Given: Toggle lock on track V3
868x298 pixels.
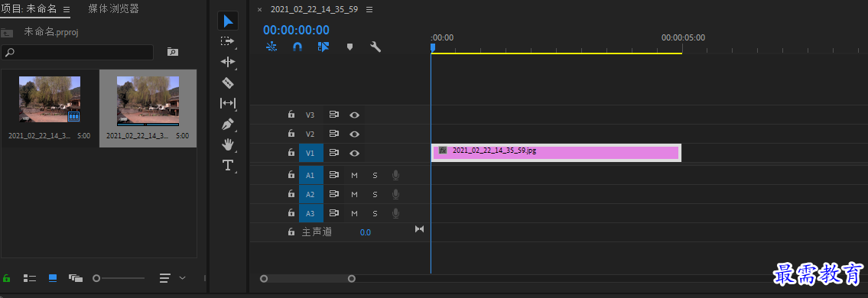Looking at the screenshot, I should [291, 115].
